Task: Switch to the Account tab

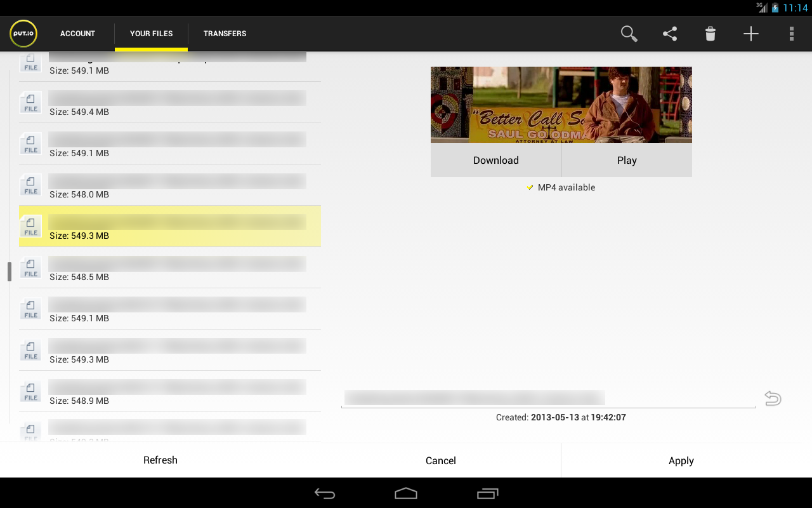Action: coord(77,34)
